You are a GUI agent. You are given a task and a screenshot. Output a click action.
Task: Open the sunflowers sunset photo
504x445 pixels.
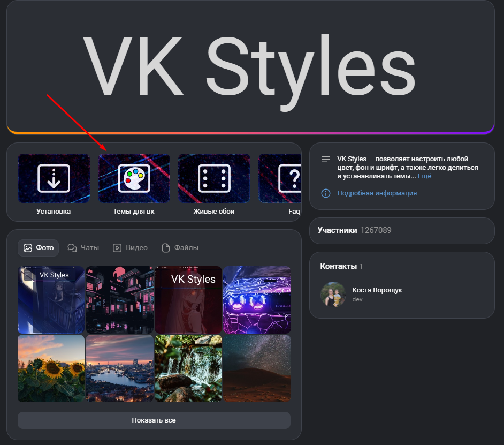point(51,368)
